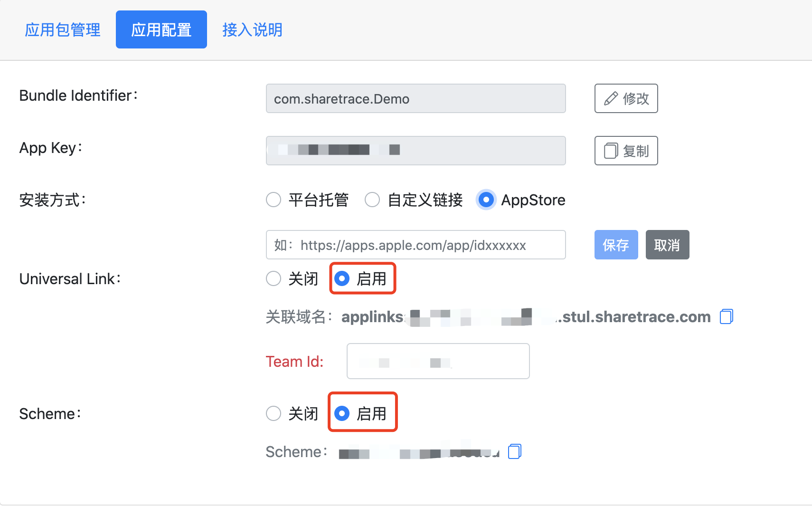The image size is (812, 516).
Task: Select 平台托管 install method
Action: coord(274,200)
